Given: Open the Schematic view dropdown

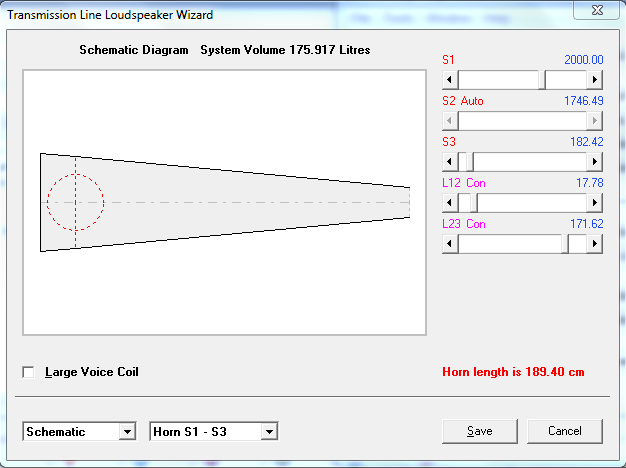Looking at the screenshot, I should pos(127,431).
